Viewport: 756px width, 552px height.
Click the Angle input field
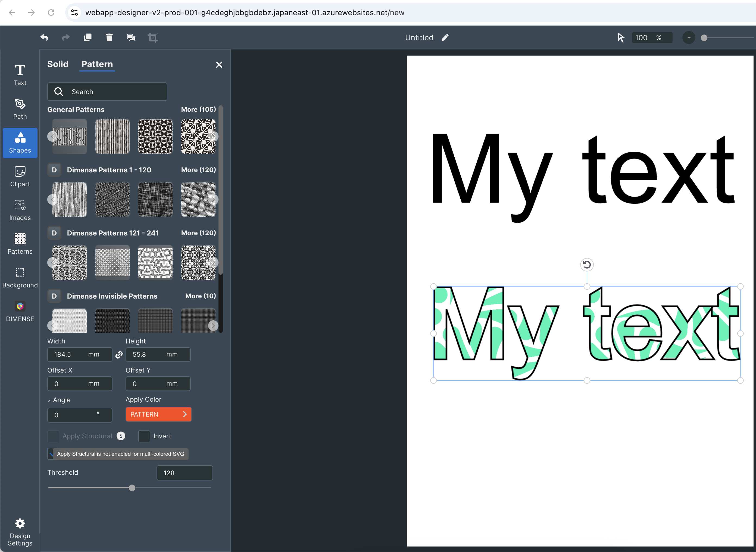(80, 415)
